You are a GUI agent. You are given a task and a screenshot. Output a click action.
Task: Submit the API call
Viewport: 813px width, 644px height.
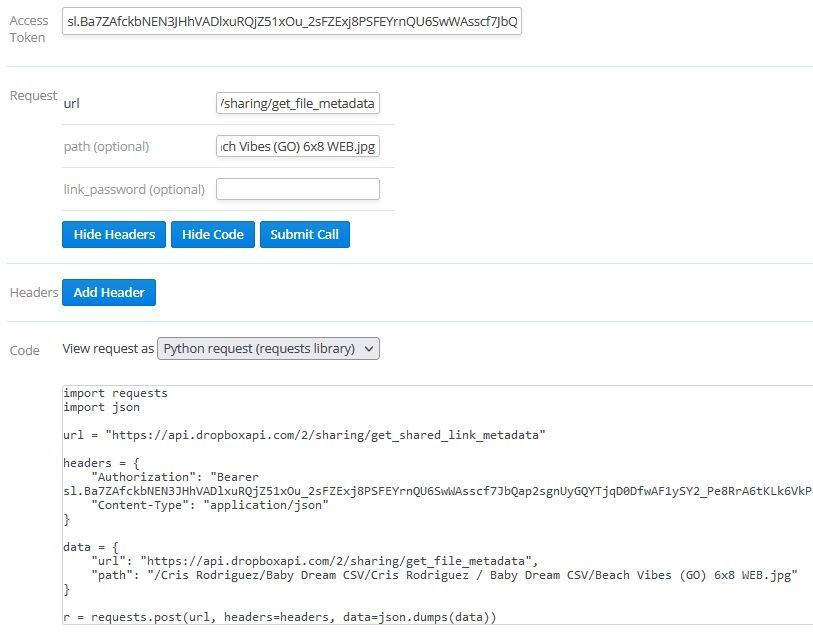point(305,234)
